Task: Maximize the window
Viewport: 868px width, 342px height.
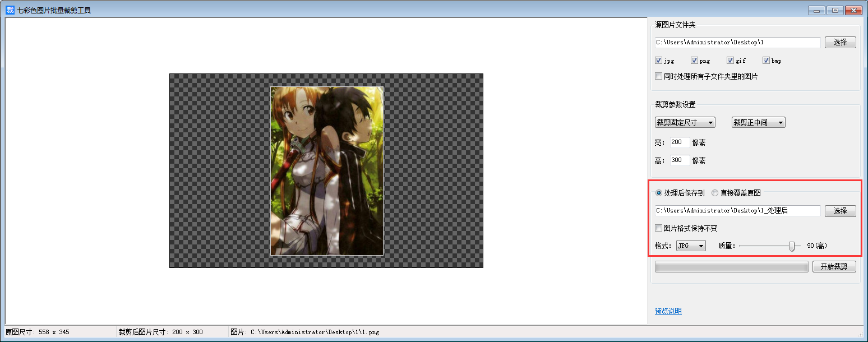Action: click(x=835, y=10)
